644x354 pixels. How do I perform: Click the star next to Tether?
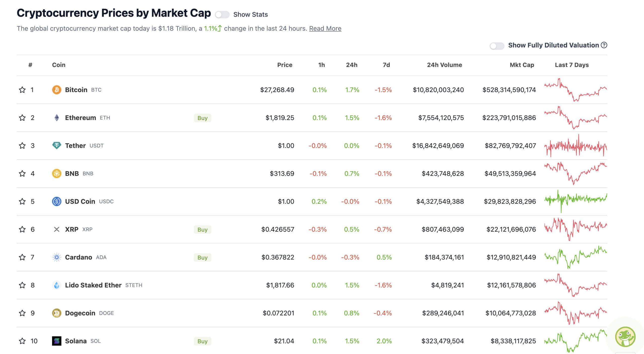(22, 146)
